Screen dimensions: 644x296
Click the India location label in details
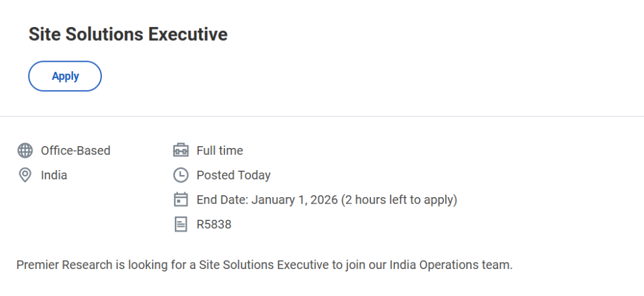pyautogui.click(x=54, y=175)
